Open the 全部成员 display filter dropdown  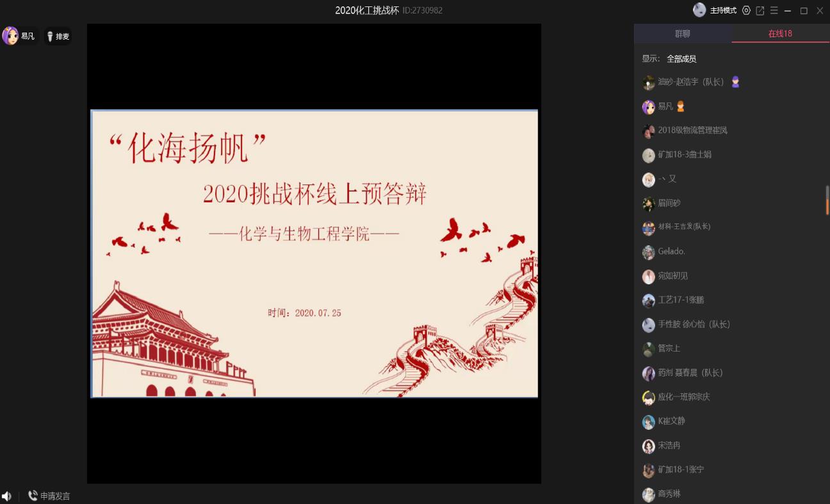pos(681,59)
